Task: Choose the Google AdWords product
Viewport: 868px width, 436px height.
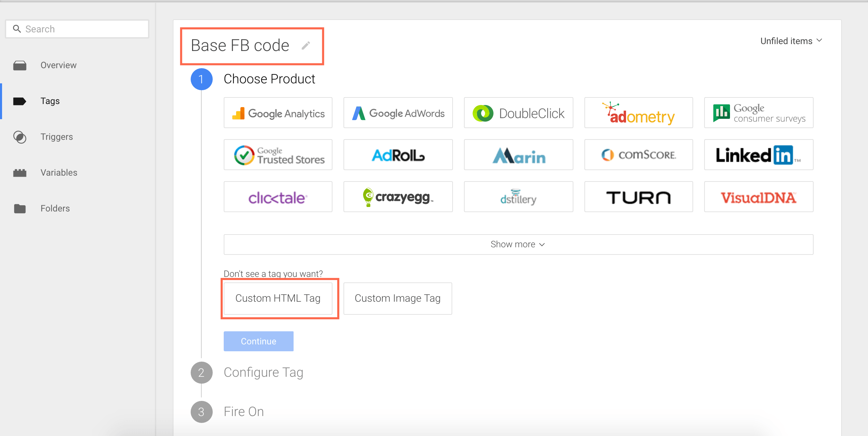Action: 398,113
